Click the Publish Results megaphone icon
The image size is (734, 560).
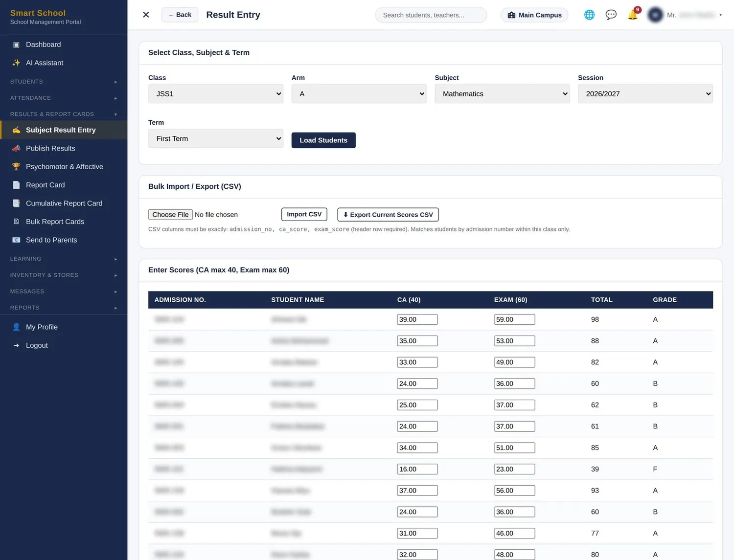point(16,148)
